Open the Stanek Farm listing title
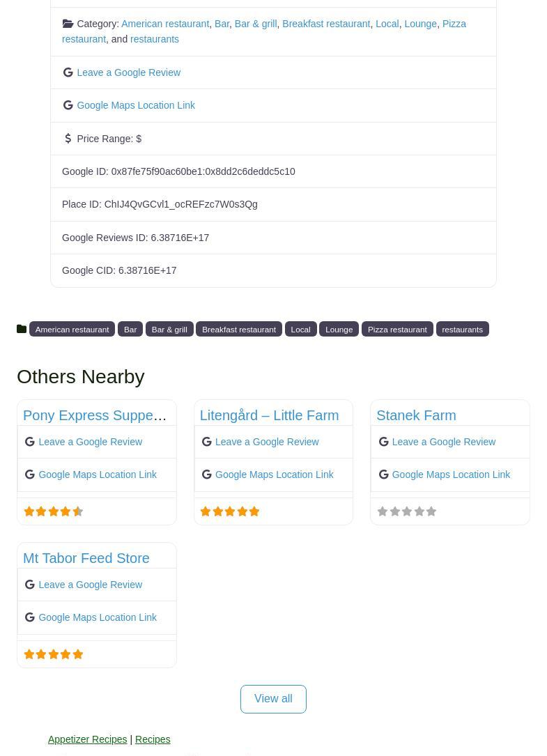 (416, 415)
